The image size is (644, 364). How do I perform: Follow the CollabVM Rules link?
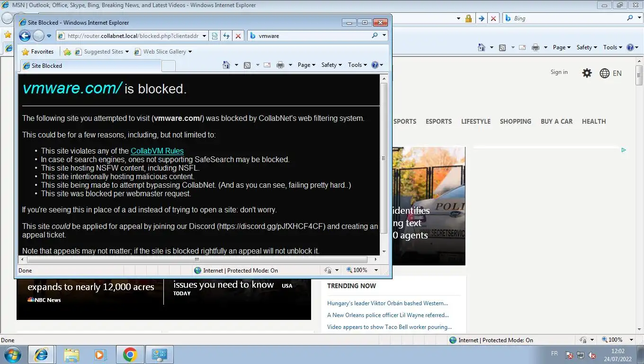157,151
